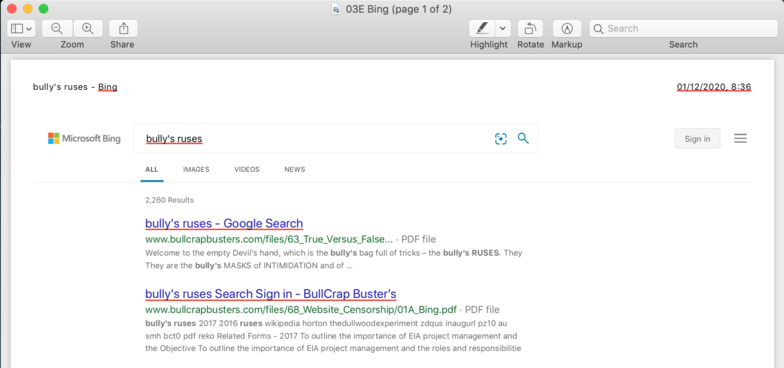Viewport: 784px width, 368px height.
Task: Open the Share toolbar button
Action: point(124,28)
